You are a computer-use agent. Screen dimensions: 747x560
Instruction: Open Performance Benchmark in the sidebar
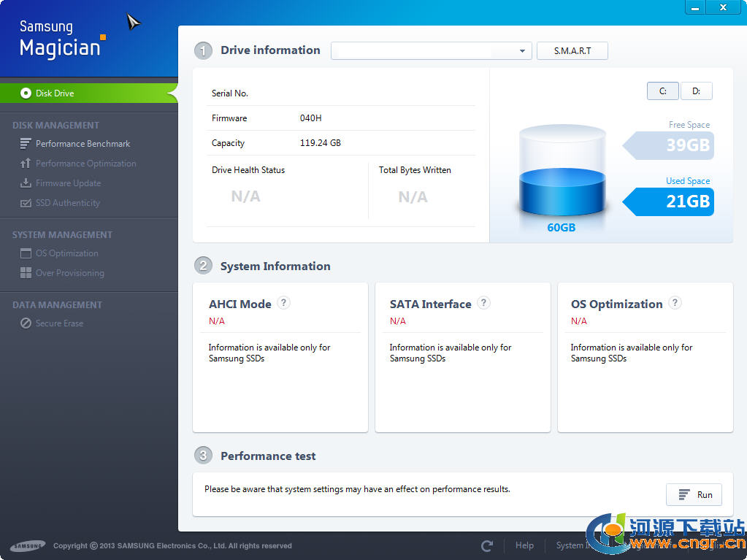pyautogui.click(x=83, y=144)
